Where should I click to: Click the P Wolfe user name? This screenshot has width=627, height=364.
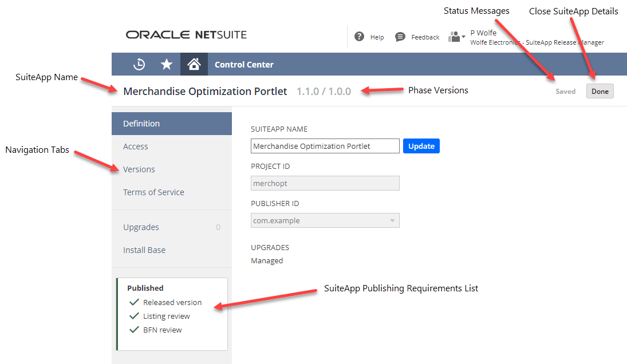[483, 33]
